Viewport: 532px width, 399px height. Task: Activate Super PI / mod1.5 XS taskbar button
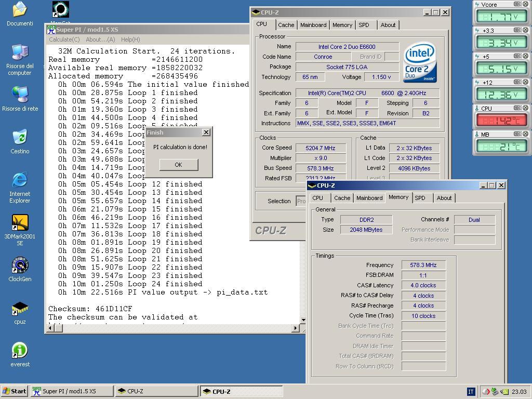(72, 391)
